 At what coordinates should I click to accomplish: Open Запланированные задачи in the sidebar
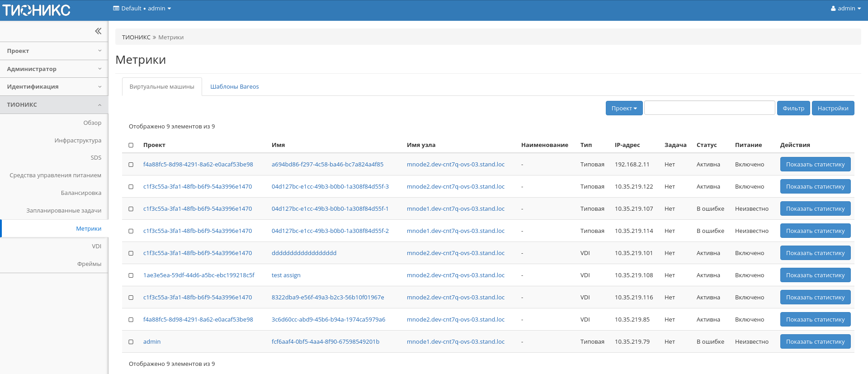click(x=64, y=210)
